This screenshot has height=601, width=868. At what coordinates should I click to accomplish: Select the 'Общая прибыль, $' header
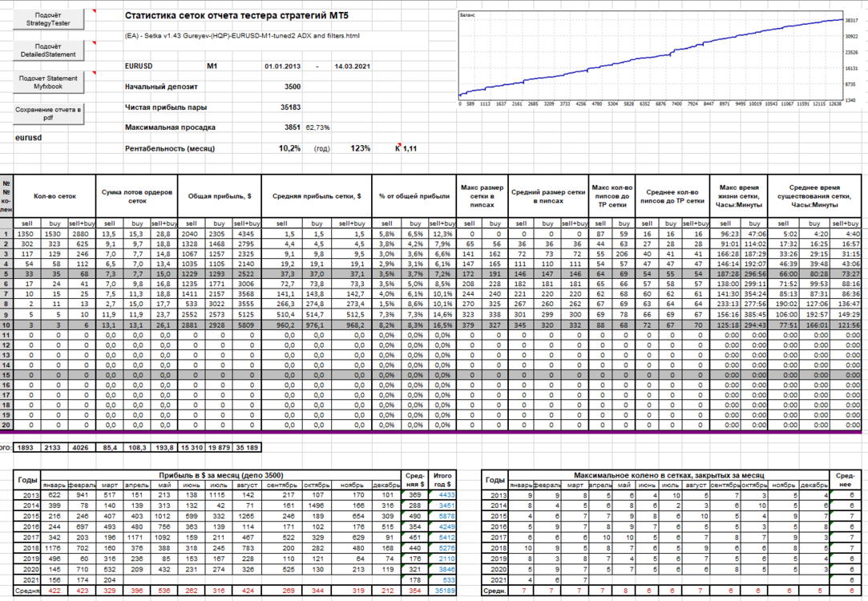(220, 196)
